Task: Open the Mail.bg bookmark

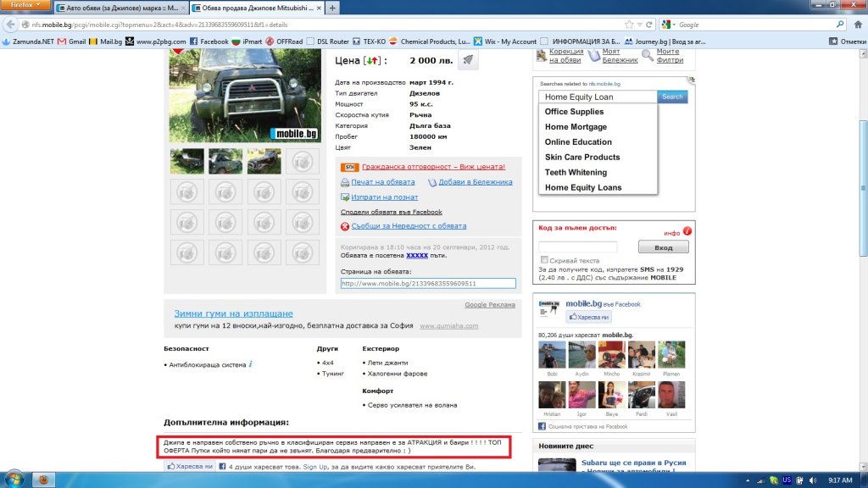Action: (x=105, y=42)
